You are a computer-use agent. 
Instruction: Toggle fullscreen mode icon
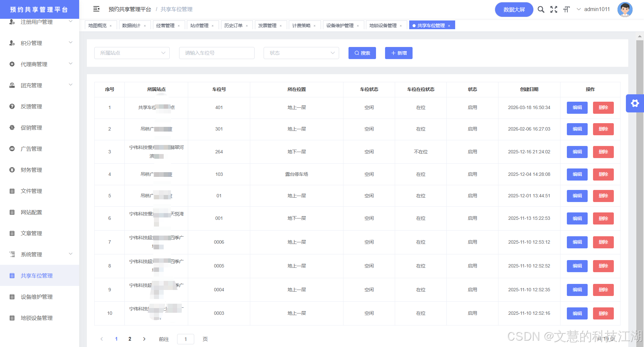tap(554, 9)
